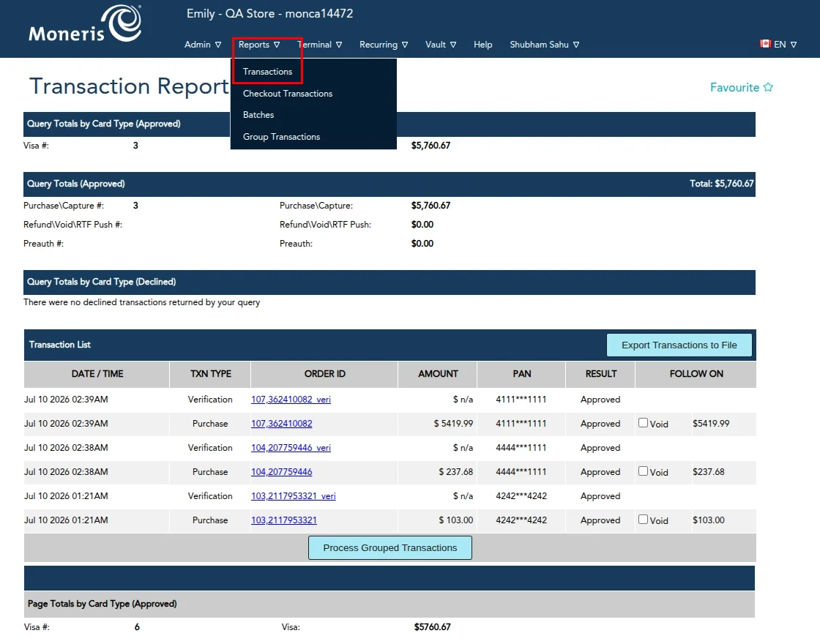Click the PAN column header
This screenshot has width=820, height=644.
521,374
